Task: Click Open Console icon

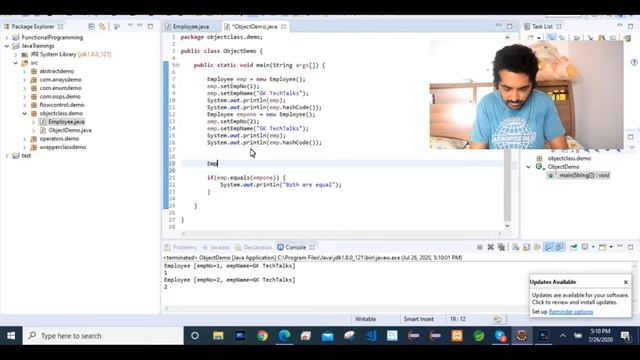Action: pyautogui.click(x=602, y=247)
